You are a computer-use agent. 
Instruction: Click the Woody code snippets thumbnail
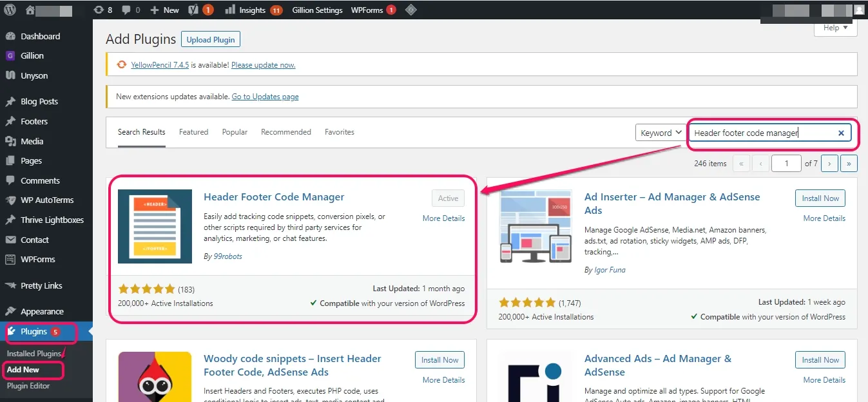point(155,376)
